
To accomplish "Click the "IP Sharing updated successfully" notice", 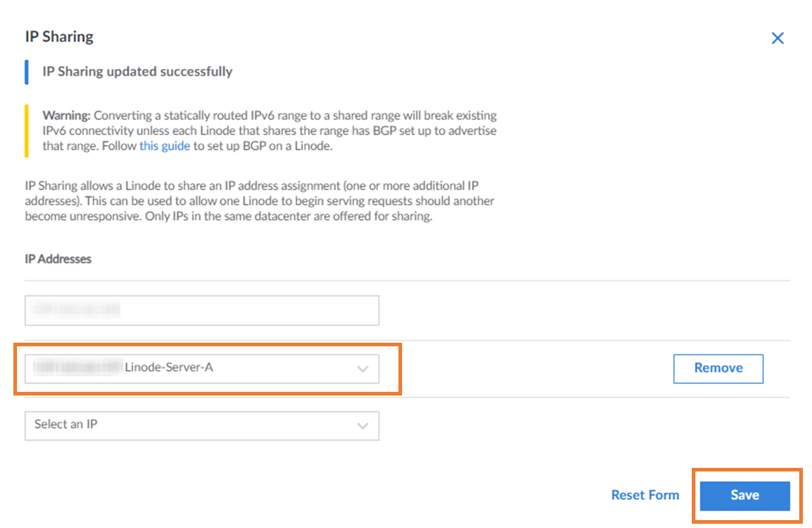I will pyautogui.click(x=137, y=72).
